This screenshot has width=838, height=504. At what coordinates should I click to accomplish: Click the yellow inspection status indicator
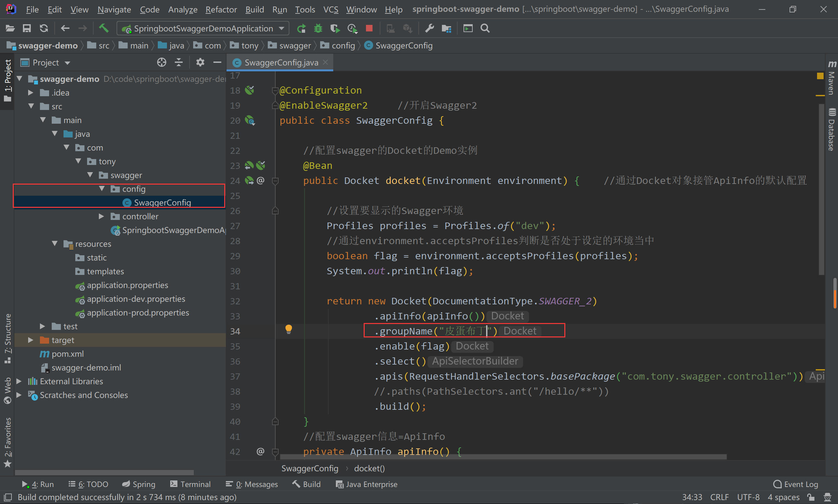(x=820, y=76)
